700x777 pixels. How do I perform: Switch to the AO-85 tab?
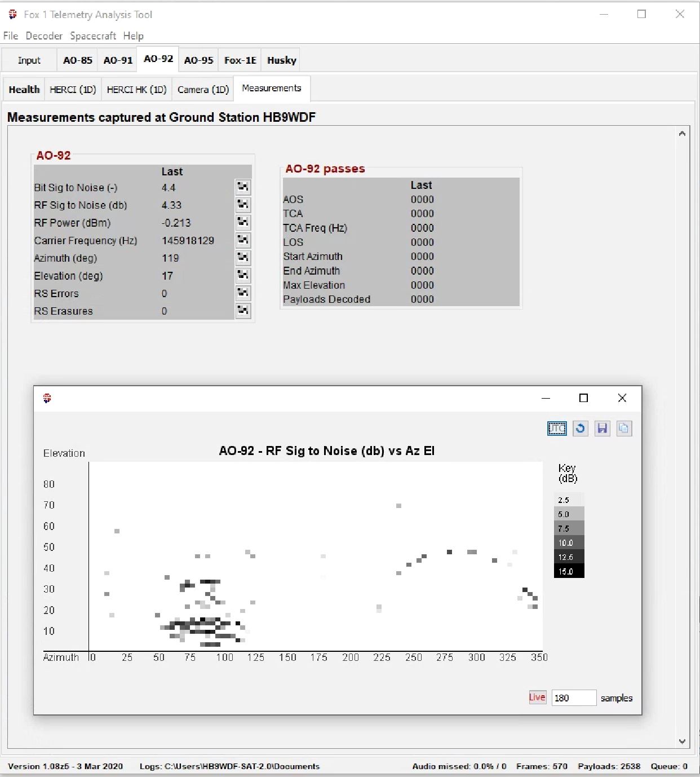coord(78,60)
